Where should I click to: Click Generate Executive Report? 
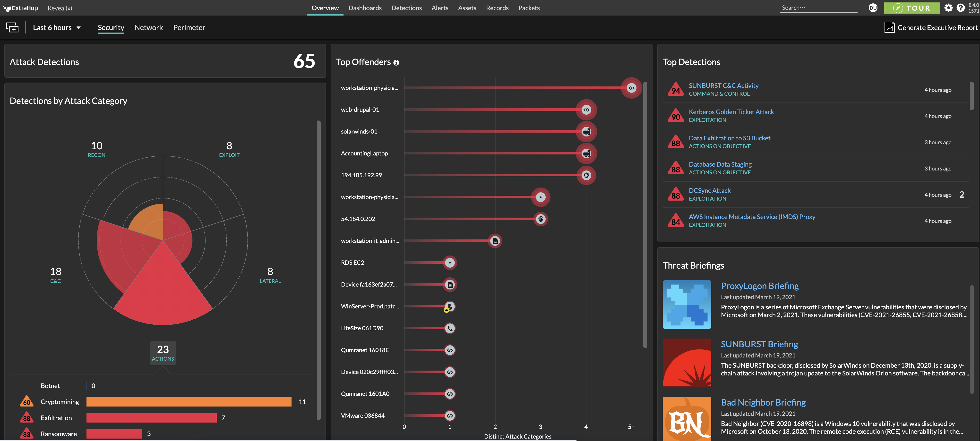point(930,27)
